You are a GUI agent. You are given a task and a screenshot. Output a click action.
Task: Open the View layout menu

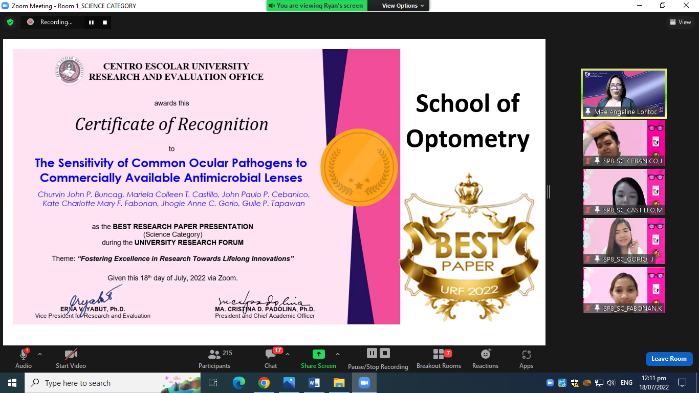point(680,22)
